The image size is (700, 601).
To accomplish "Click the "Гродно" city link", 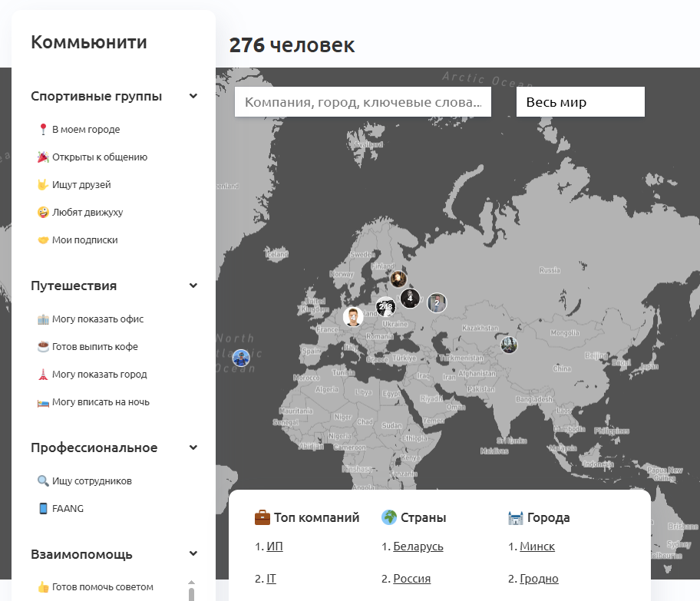I will click(539, 579).
